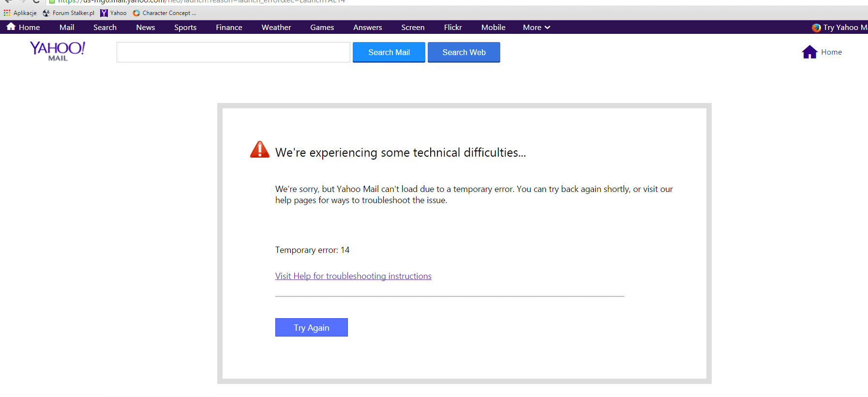The height and width of the screenshot is (397, 868).
Task: Open Games from the navigation bar
Action: click(322, 27)
